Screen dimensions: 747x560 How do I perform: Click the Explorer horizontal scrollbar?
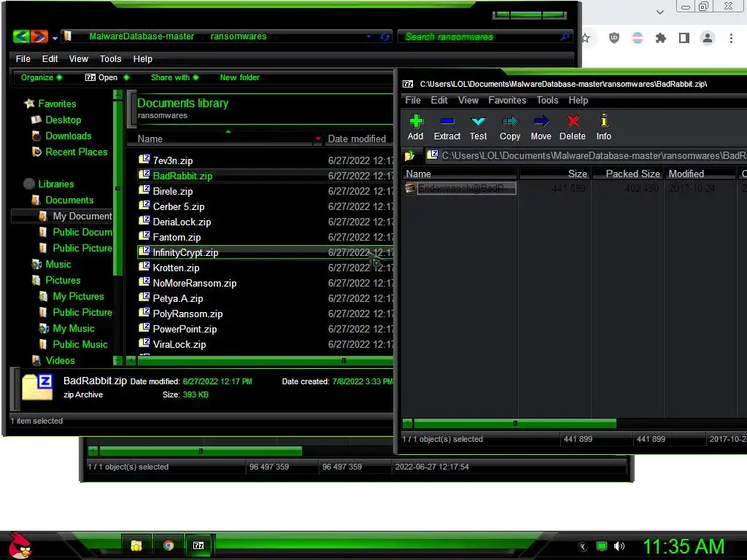pyautogui.click(x=265, y=361)
